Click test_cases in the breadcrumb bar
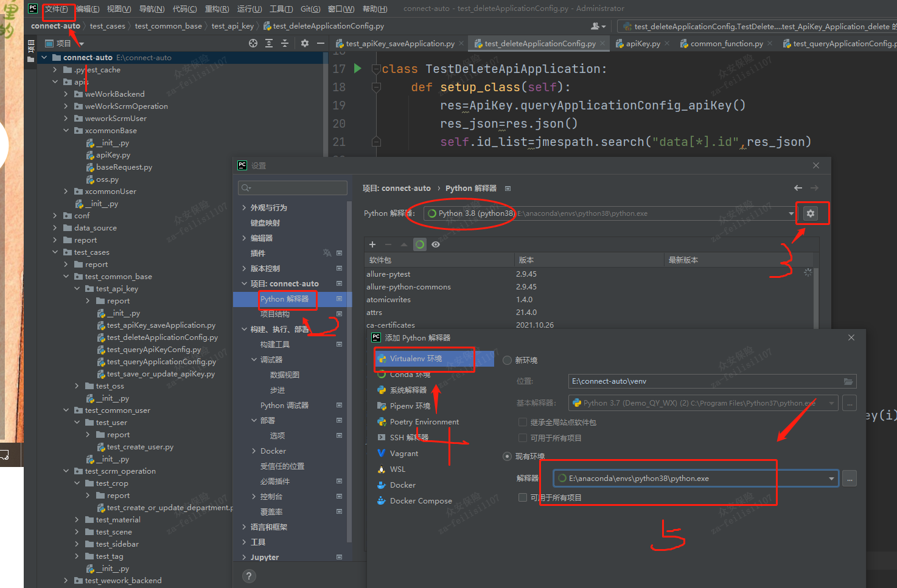Image resolution: width=897 pixels, height=588 pixels. click(108, 26)
